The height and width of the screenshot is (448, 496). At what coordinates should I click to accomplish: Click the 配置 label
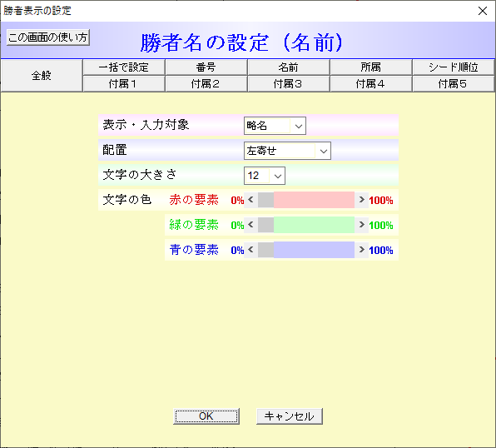coord(115,150)
